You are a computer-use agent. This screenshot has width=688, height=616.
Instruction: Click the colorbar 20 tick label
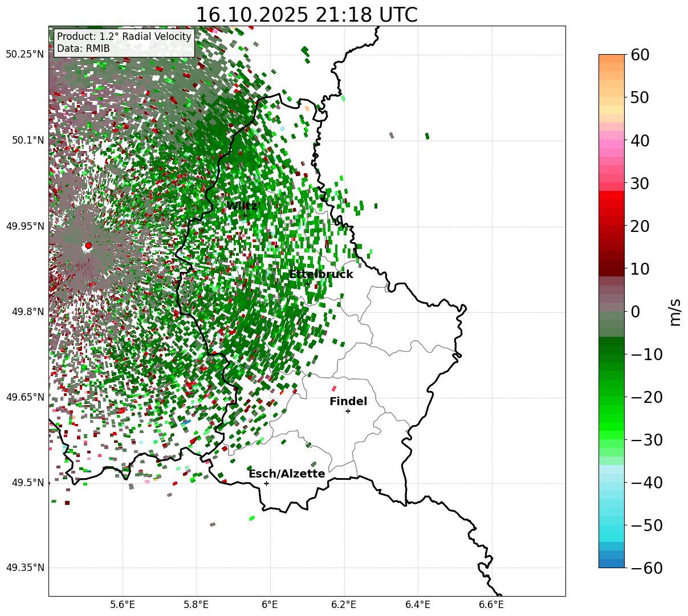640,226
